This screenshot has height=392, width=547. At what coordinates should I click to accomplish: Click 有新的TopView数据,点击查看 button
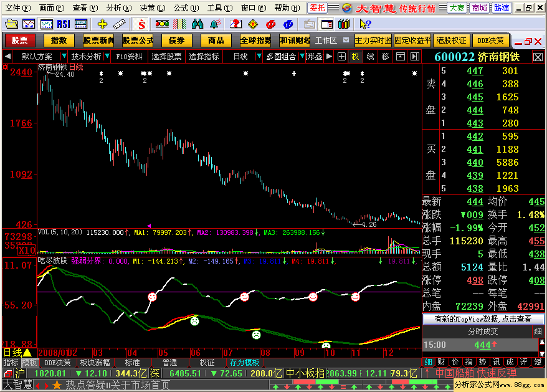tap(483, 319)
